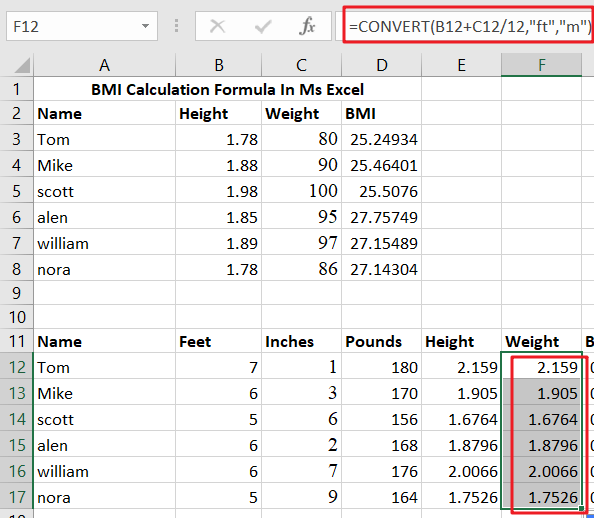Select row 12 header
This screenshot has height=518, width=594.
[16, 367]
